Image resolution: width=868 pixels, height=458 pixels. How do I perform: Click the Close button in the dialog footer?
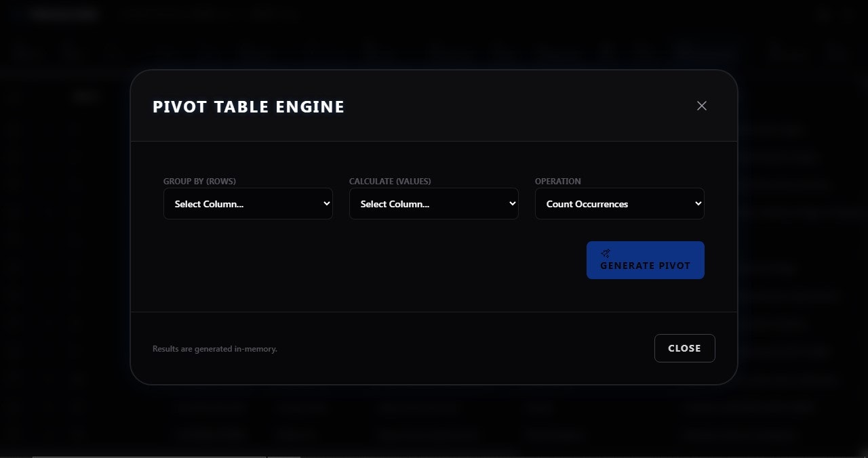tap(684, 348)
